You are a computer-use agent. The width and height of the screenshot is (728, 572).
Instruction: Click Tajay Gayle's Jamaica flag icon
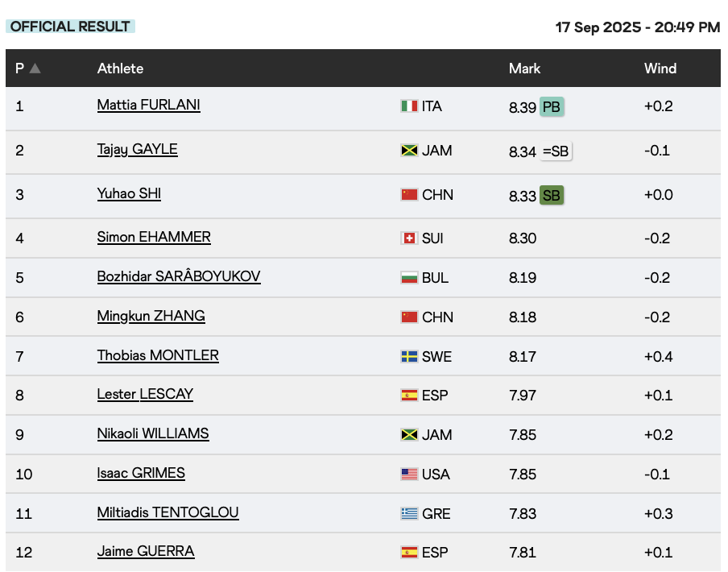pyautogui.click(x=409, y=151)
